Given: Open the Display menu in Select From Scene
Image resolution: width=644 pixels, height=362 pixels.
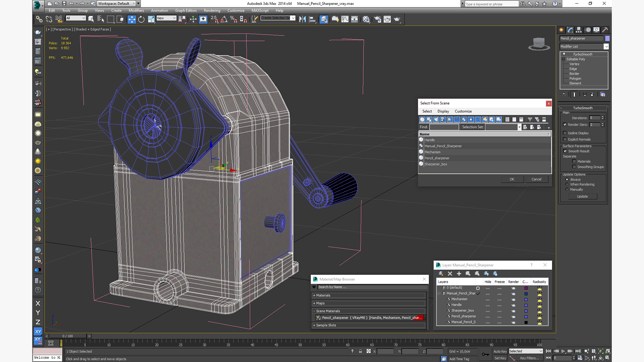Looking at the screenshot, I should [x=443, y=111].
